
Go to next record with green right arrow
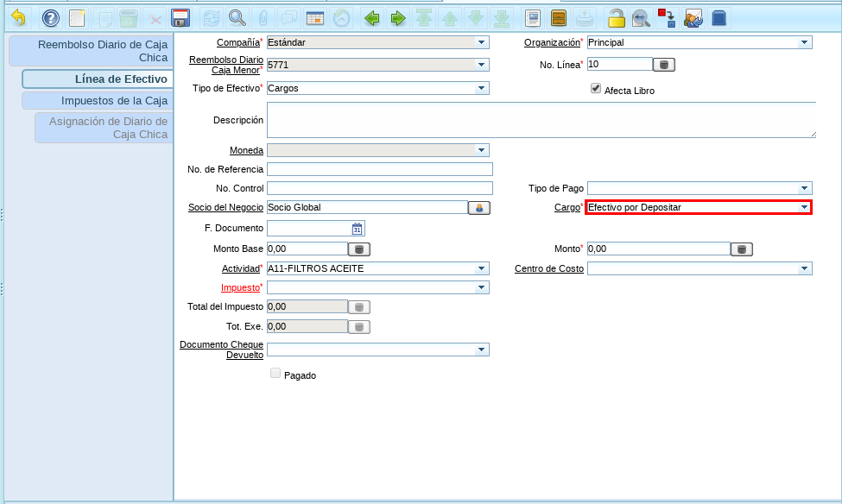coord(397,18)
